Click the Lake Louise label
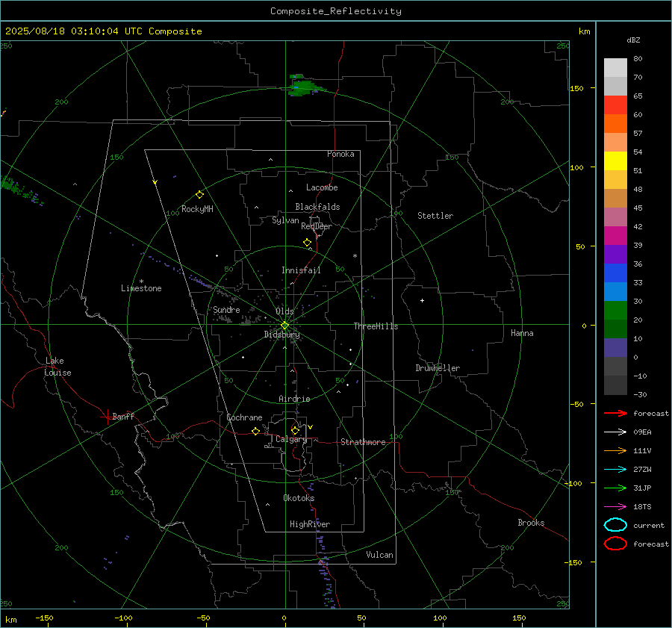 (x=57, y=367)
